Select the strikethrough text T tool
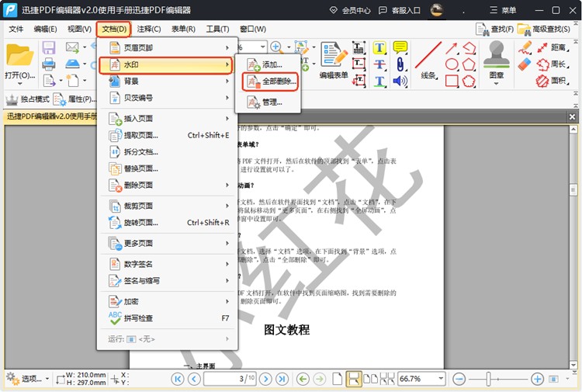 pos(379,64)
